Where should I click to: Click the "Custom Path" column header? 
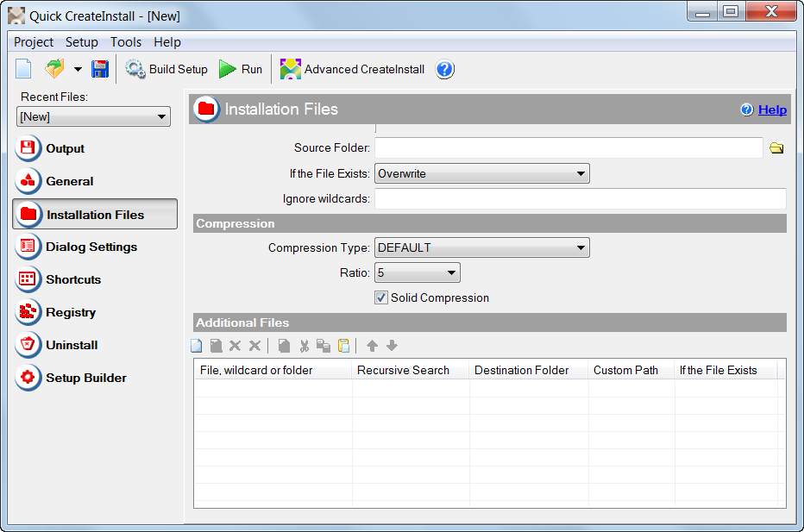(x=631, y=370)
